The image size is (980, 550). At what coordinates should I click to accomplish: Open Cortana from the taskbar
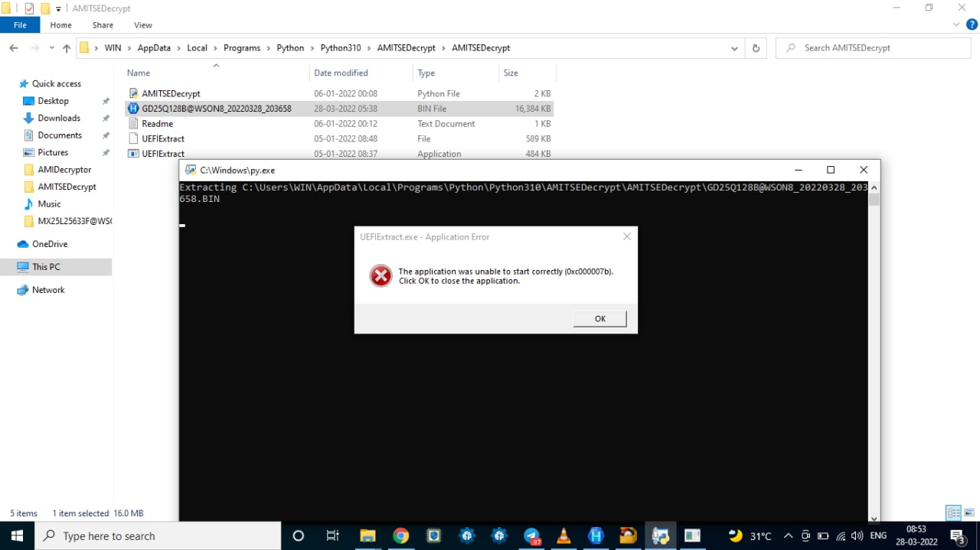click(x=299, y=535)
